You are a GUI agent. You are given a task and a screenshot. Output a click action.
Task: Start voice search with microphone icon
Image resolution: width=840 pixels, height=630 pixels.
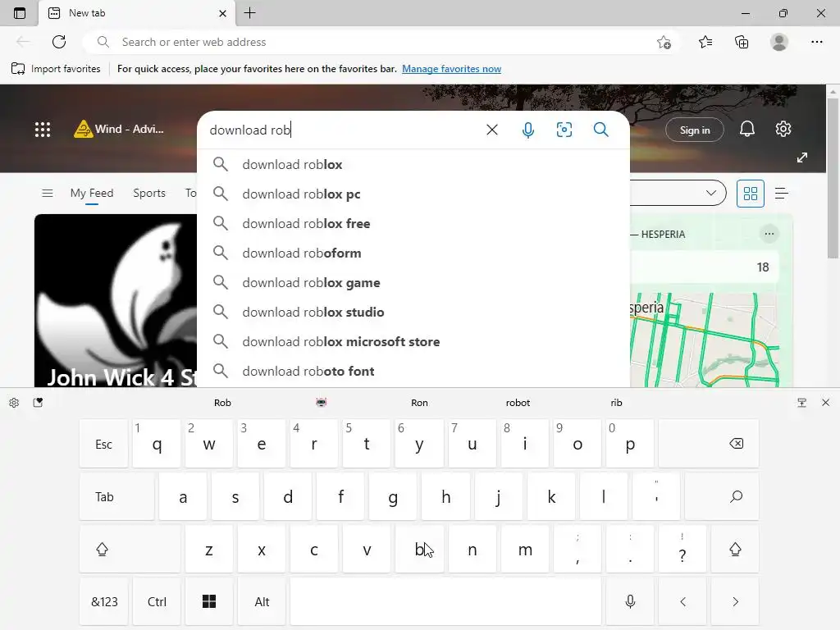[x=527, y=130]
